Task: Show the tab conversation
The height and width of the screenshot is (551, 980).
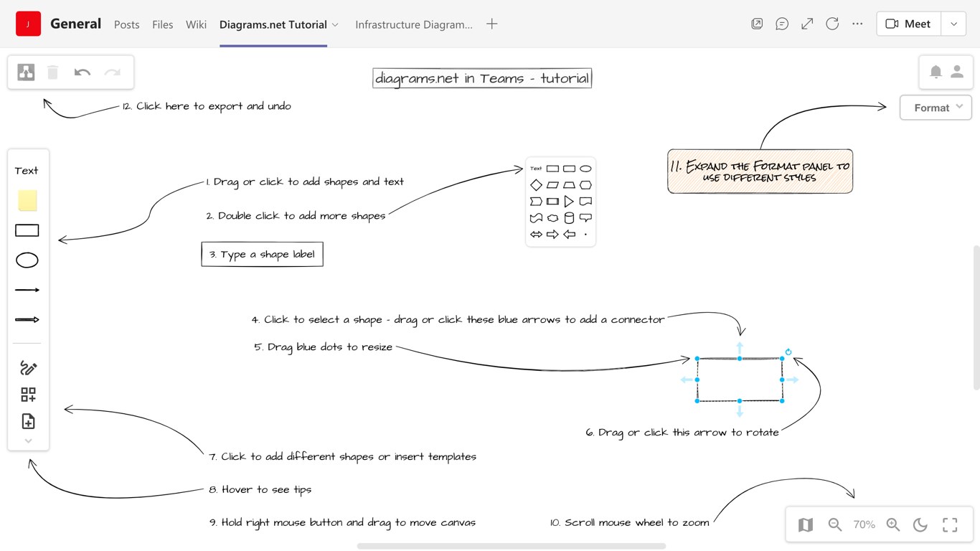Action: [x=782, y=24]
